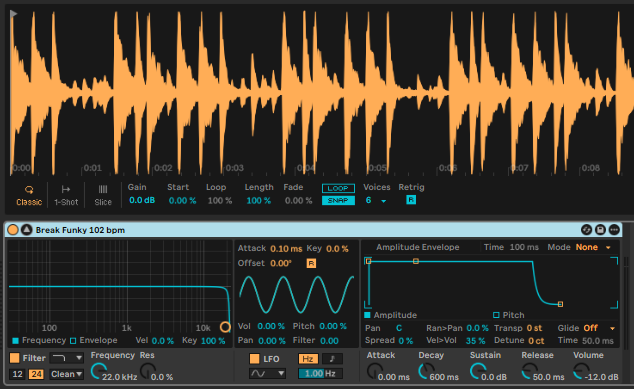The image size is (634, 389).
Task: Toggle the LOOP button
Action: 338,188
